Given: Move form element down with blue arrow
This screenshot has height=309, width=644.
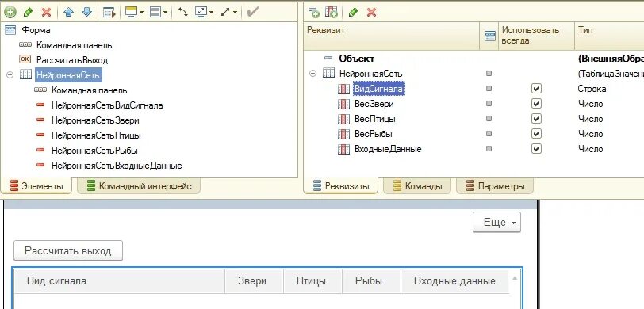Looking at the screenshot, I should 86,12.
